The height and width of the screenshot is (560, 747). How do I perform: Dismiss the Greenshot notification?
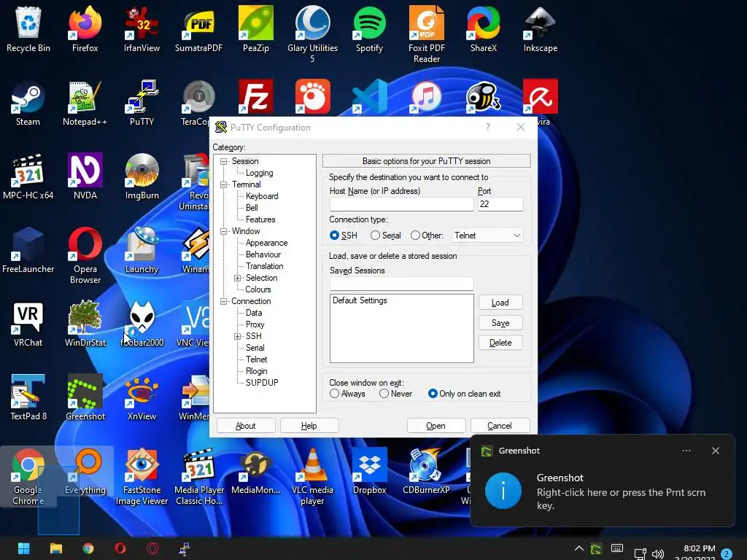716,451
